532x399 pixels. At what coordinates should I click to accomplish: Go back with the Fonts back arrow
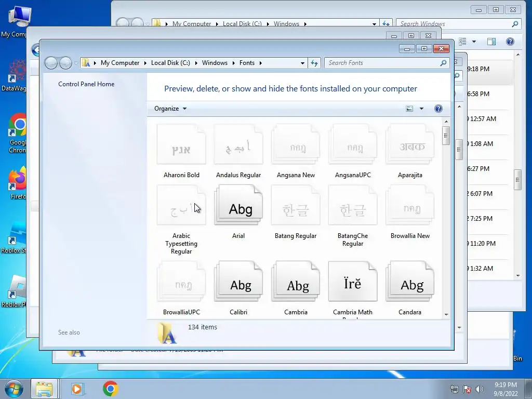click(51, 63)
